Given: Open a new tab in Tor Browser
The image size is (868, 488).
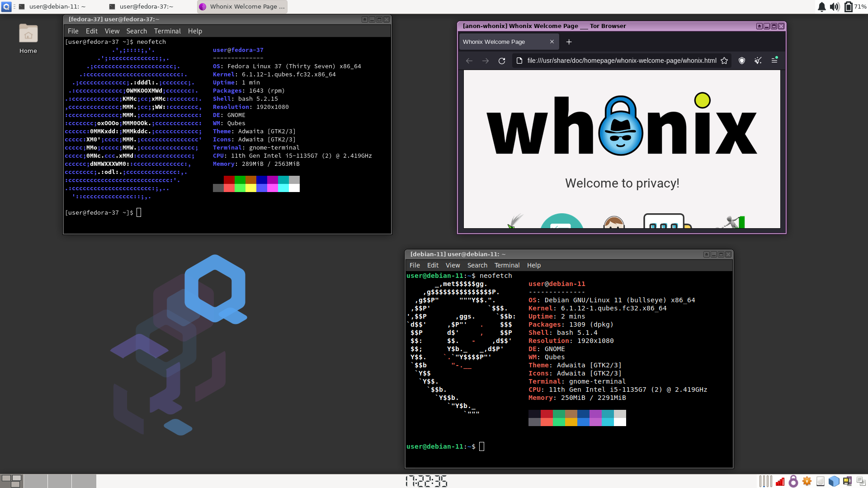Looking at the screenshot, I should [569, 42].
